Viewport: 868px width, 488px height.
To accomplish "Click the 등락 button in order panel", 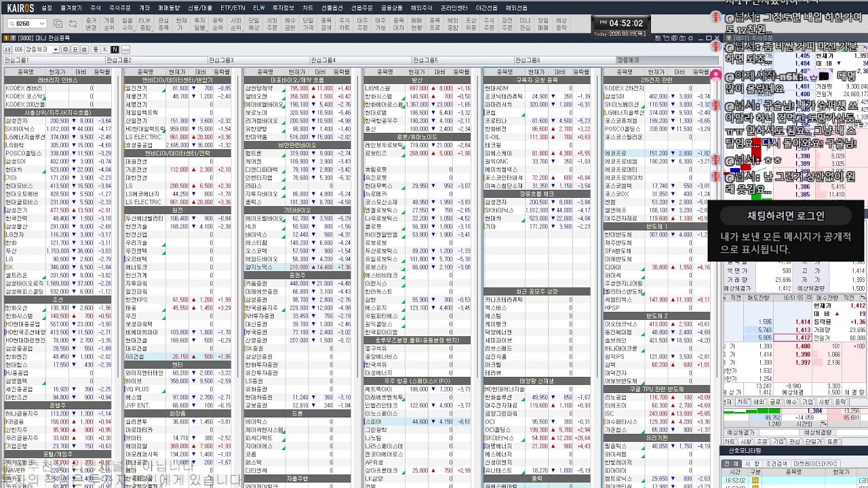I will click(840, 402).
